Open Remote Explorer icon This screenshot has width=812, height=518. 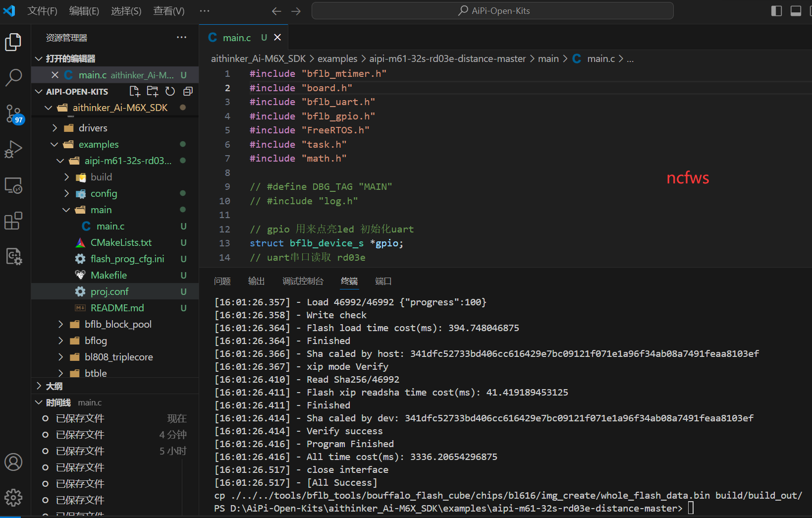13,185
